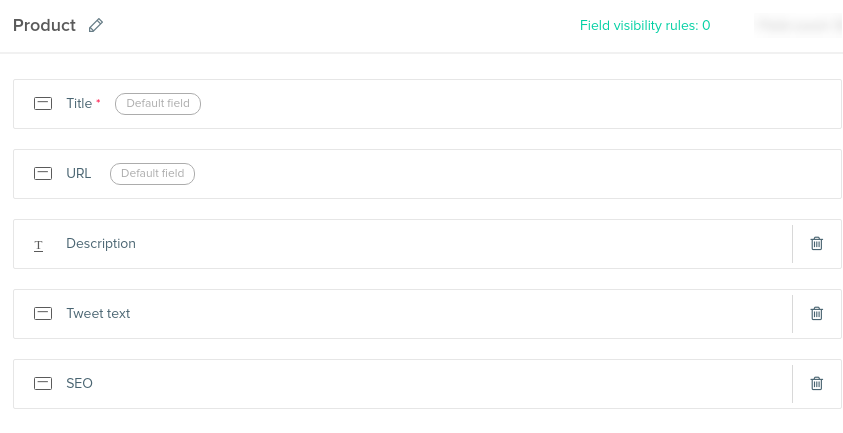This screenshot has height=433, width=843.
Task: Click the field icon next to Tweet text
Action: click(x=43, y=313)
